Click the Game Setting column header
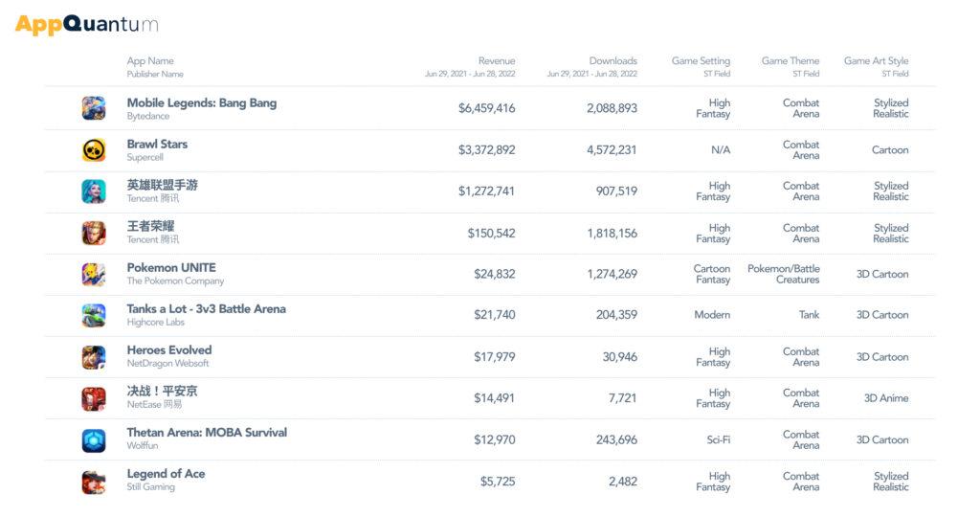This screenshot has height=517, width=980. pos(701,60)
